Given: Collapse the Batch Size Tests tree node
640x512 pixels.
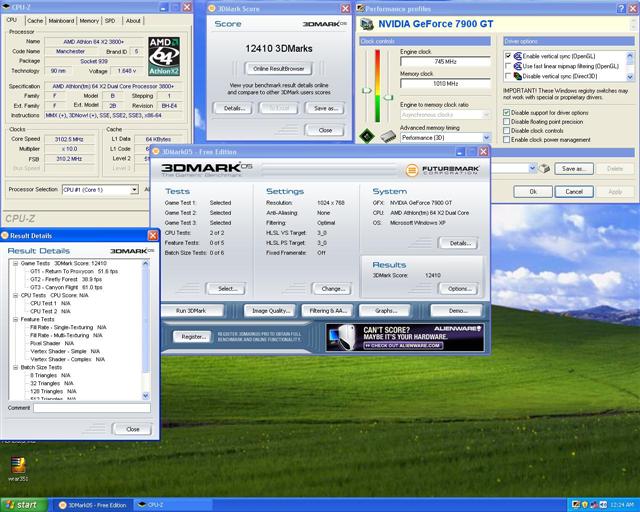Looking at the screenshot, I should [15, 367].
